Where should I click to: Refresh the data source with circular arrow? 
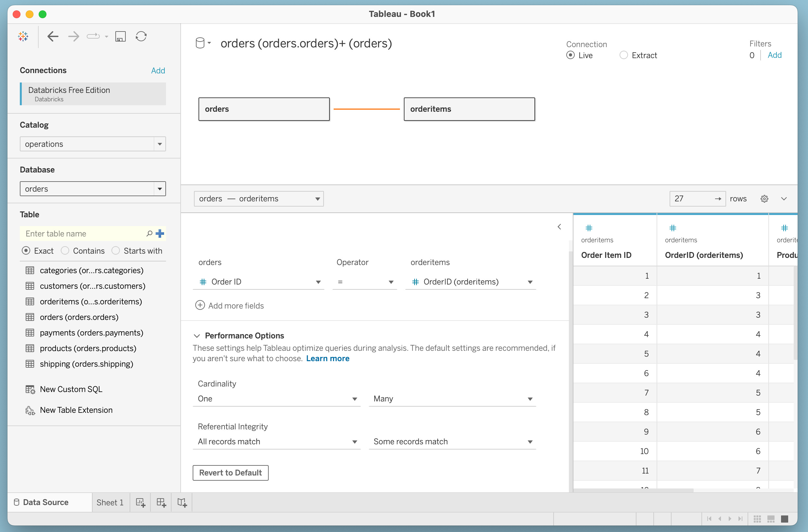pos(141,36)
